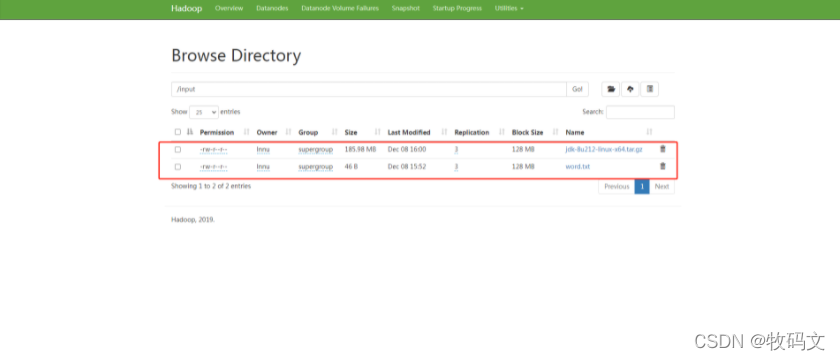The image size is (840, 360).
Task: Click supergroup in jdk-8u212 row
Action: click(316, 149)
